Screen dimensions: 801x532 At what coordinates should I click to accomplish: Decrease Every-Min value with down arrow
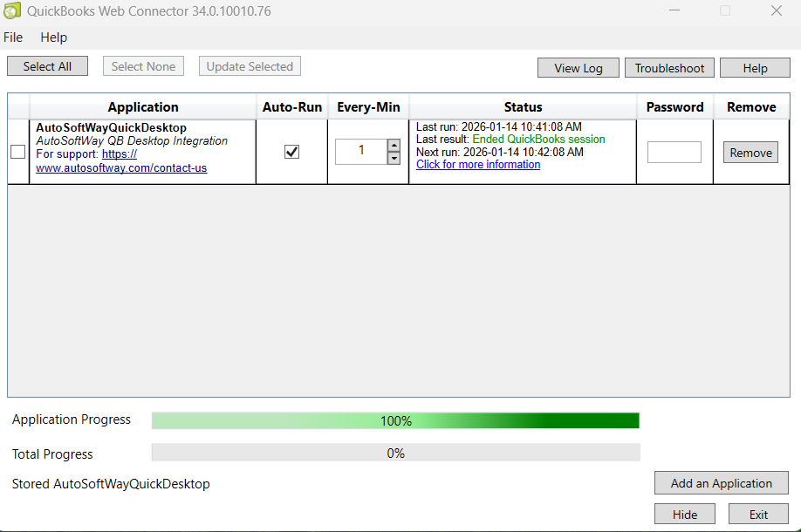[x=394, y=158]
